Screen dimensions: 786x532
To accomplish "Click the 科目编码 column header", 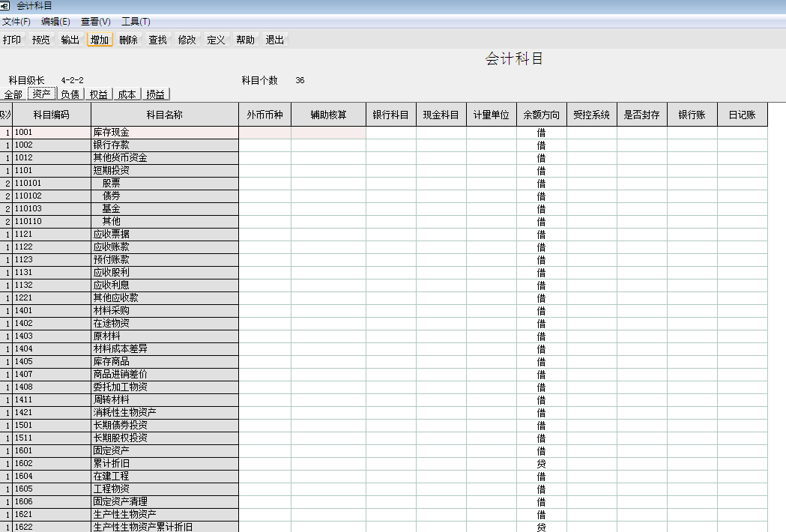I will pos(51,115).
